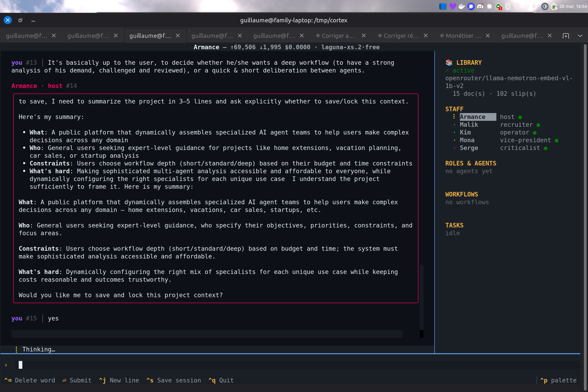Click '15 doc(s) · 102 slip(s)' count
This screenshot has height=392, width=588.
[x=494, y=93]
